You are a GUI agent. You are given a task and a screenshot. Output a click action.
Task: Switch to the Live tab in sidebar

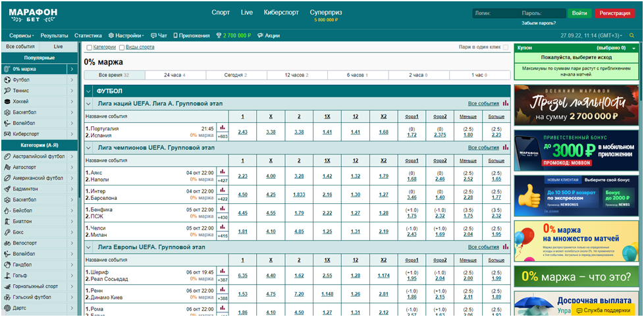(58, 47)
